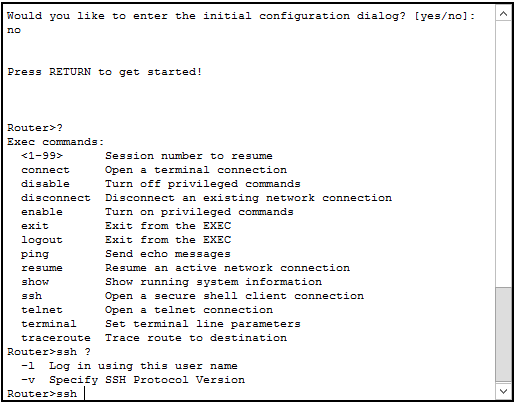Click the '-l' ssh option line

[129, 366]
